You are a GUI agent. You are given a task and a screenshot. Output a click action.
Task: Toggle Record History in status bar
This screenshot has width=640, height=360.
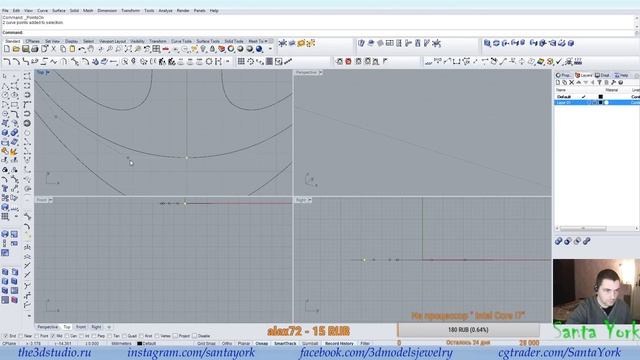(339, 344)
